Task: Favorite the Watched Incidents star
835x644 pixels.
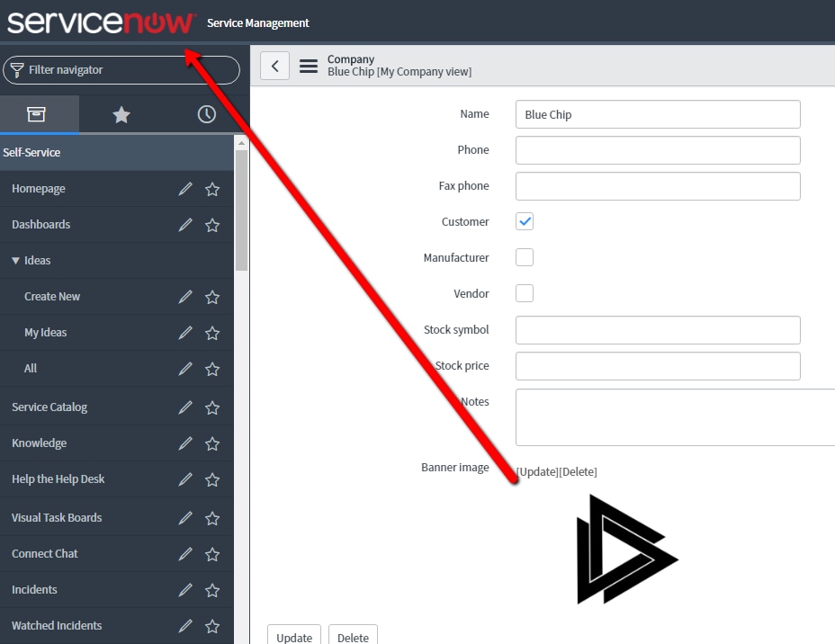Action: pyautogui.click(x=212, y=626)
